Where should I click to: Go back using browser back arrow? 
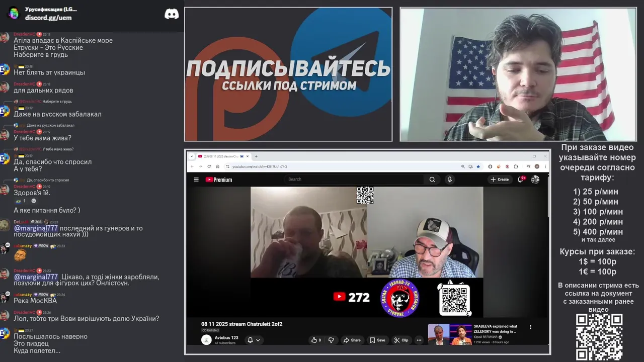192,166
